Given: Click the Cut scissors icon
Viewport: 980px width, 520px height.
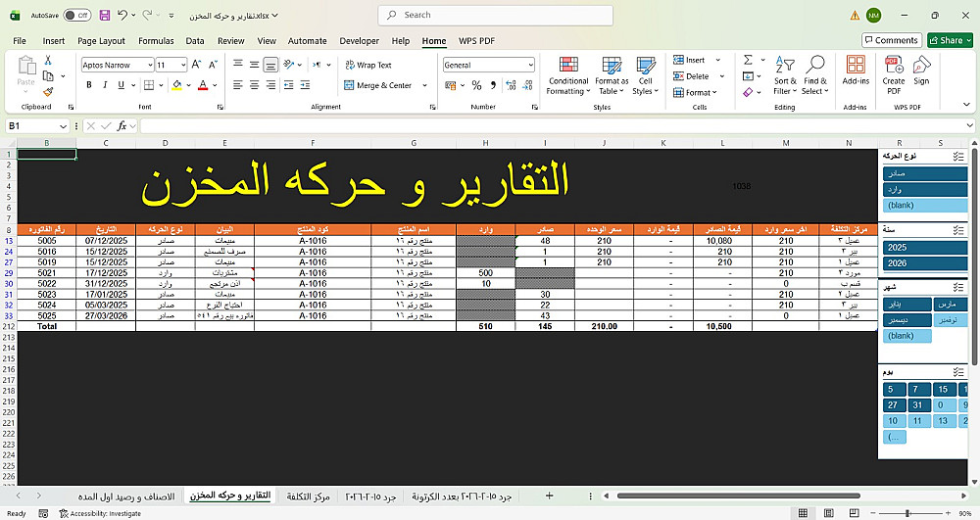Looking at the screenshot, I should click(48, 60).
